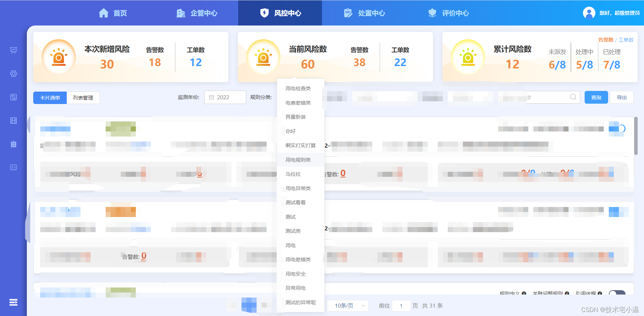Click the vertical scrollbar of the card list

[636, 136]
